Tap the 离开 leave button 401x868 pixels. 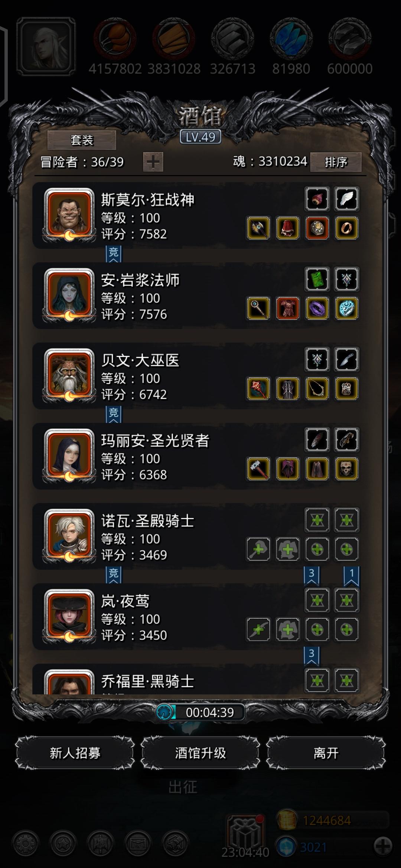pos(326,753)
